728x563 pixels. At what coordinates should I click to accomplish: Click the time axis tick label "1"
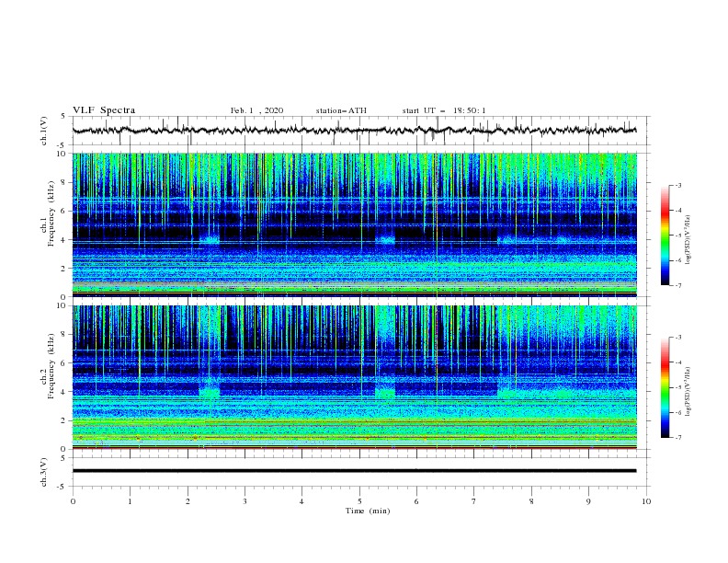point(130,501)
